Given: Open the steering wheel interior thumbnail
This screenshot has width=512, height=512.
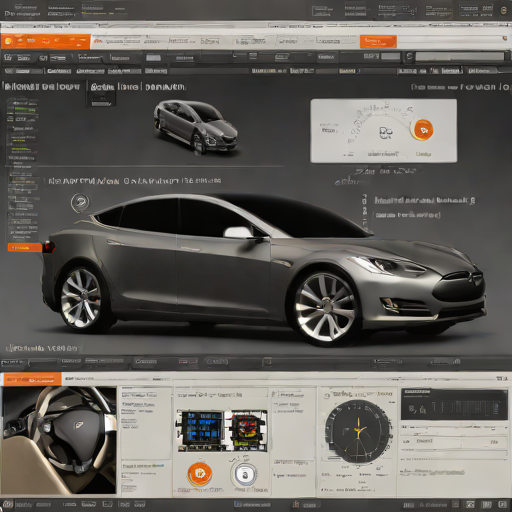Looking at the screenshot, I should click(59, 440).
